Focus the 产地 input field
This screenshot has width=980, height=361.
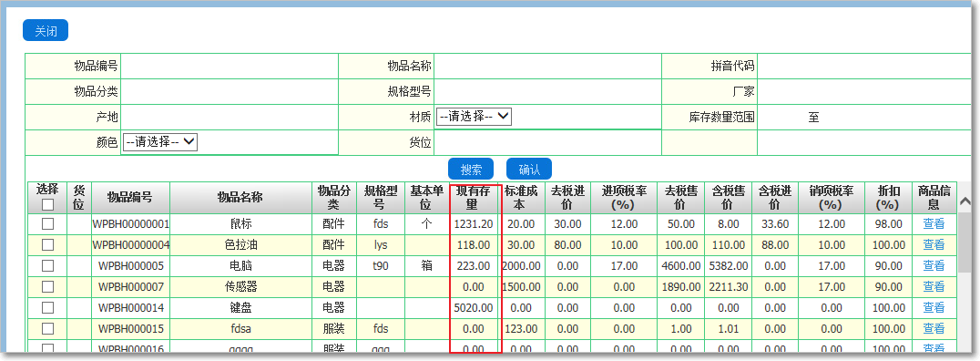pyautogui.click(x=230, y=117)
